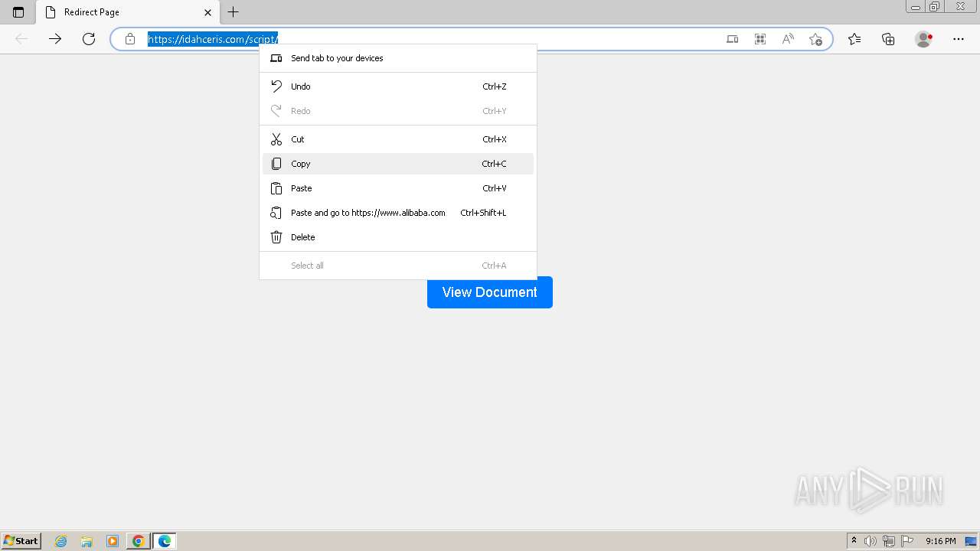Open File Explorer from taskbar
This screenshot has height=551, width=980.
(87, 541)
